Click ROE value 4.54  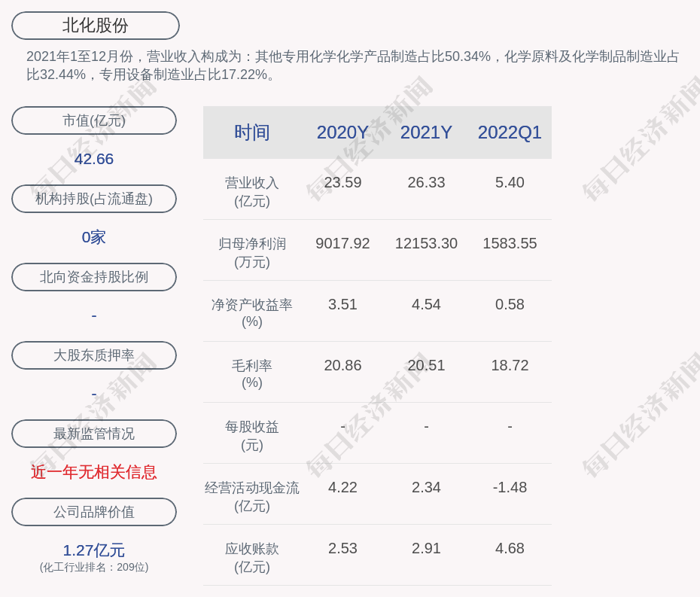(426, 305)
